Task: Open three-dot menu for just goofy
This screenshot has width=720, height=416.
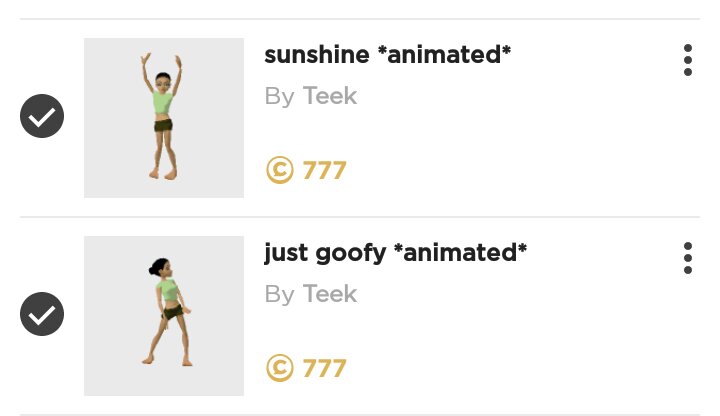Action: (x=688, y=257)
